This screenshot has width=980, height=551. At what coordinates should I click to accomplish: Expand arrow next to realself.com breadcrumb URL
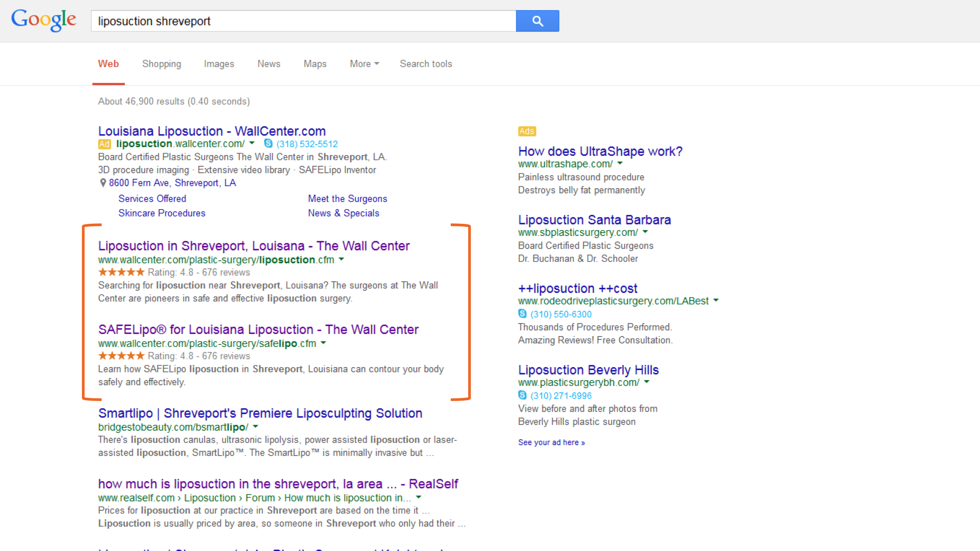(x=418, y=497)
